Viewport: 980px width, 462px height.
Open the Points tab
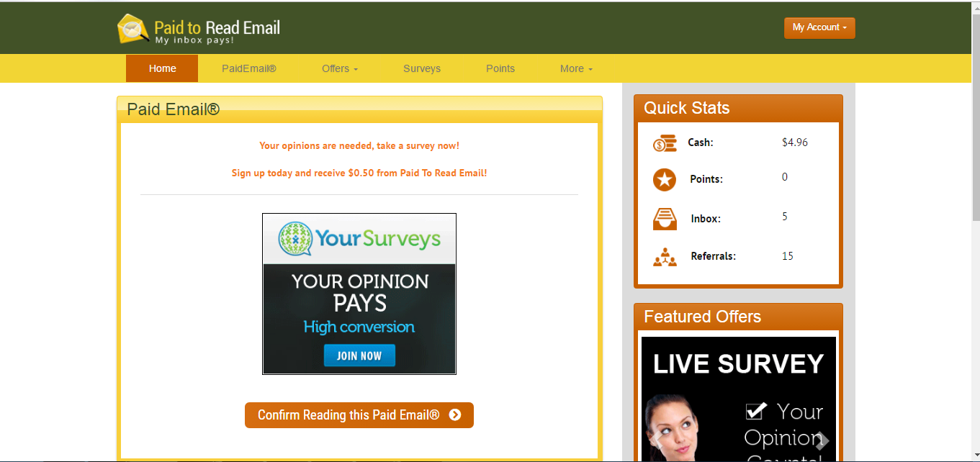[x=500, y=68]
